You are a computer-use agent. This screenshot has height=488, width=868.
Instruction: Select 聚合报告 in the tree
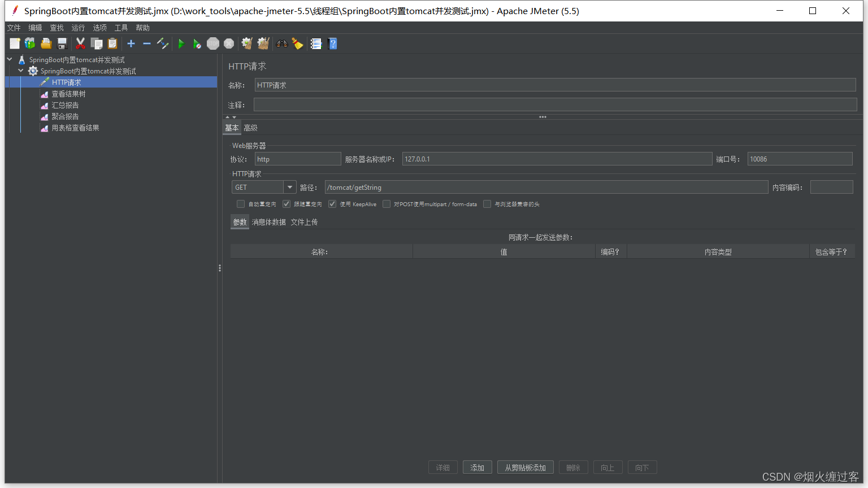[x=65, y=116]
